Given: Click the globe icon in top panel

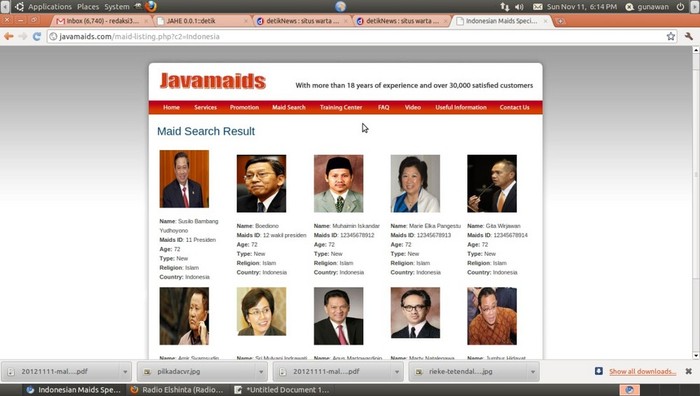Looking at the screenshot, I should tap(341, 6).
